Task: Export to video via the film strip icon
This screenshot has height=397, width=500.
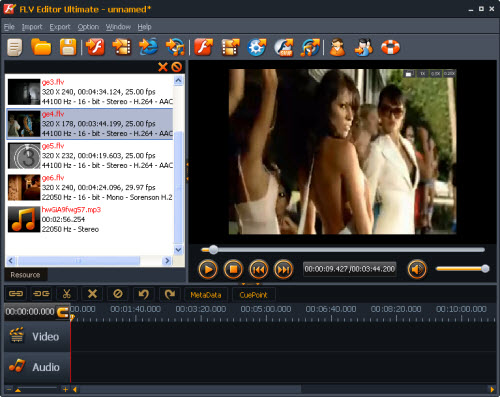Action: [231, 47]
